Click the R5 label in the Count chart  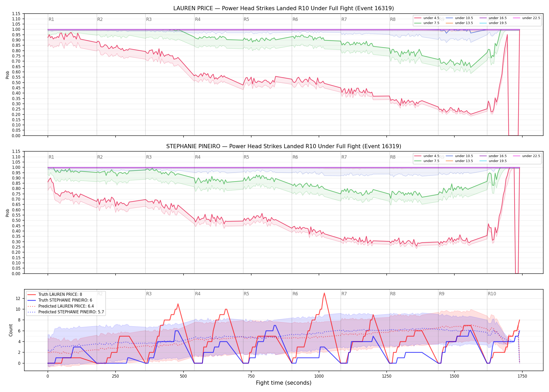pos(246,294)
